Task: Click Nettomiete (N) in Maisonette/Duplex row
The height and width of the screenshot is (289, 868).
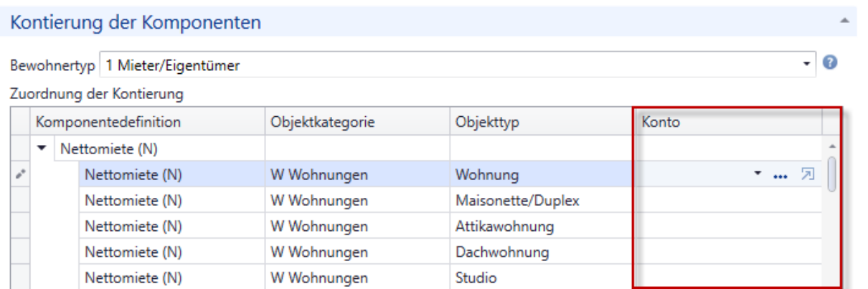Action: point(171,201)
